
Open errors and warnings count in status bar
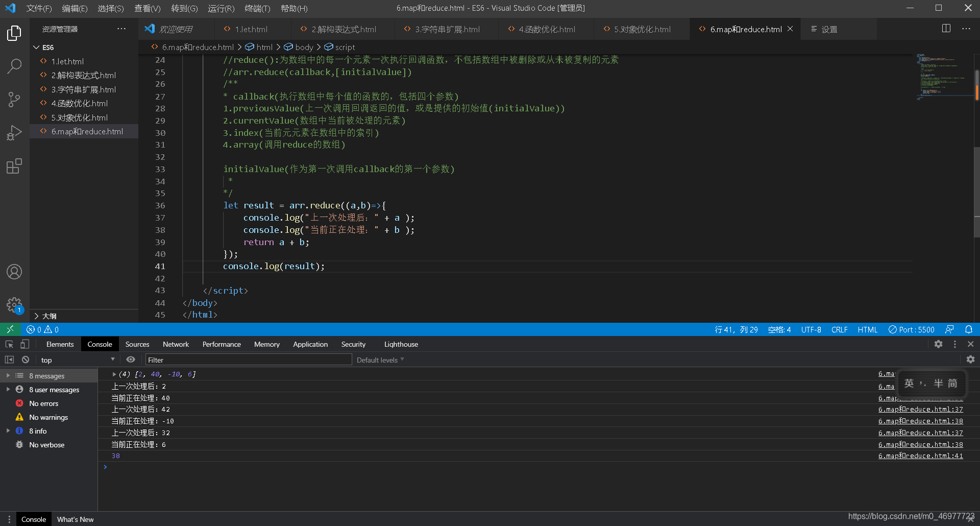click(43, 329)
